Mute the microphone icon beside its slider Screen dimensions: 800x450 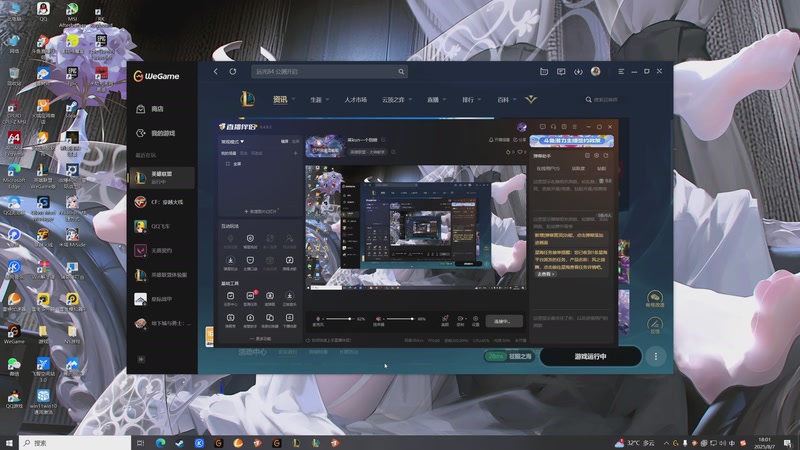(x=318, y=318)
